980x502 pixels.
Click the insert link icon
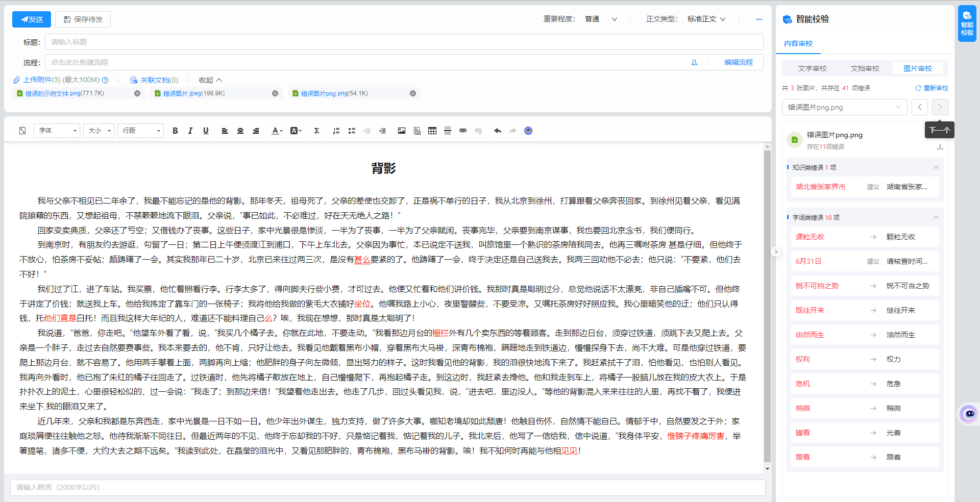coord(463,131)
